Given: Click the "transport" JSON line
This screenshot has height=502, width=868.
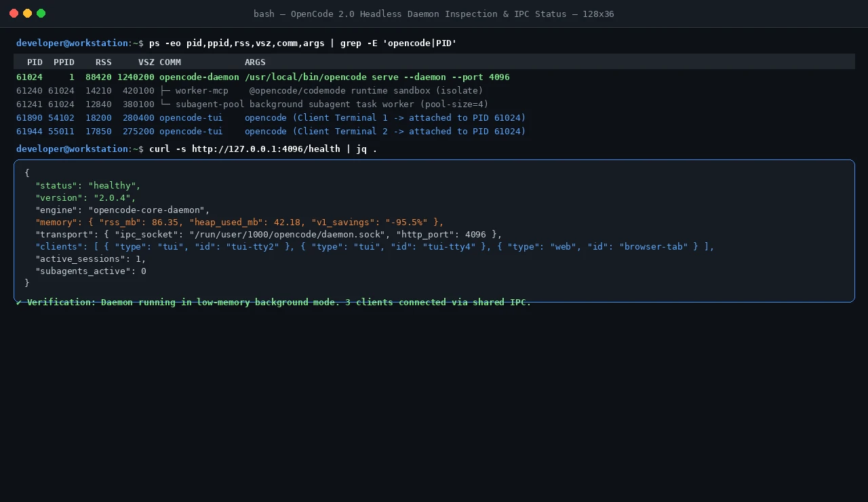Looking at the screenshot, I should coord(269,235).
